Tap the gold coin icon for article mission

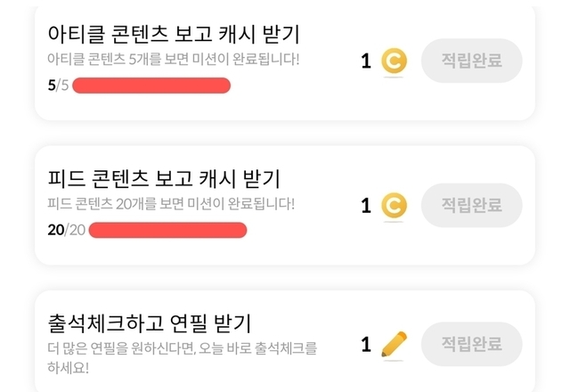[x=394, y=61]
